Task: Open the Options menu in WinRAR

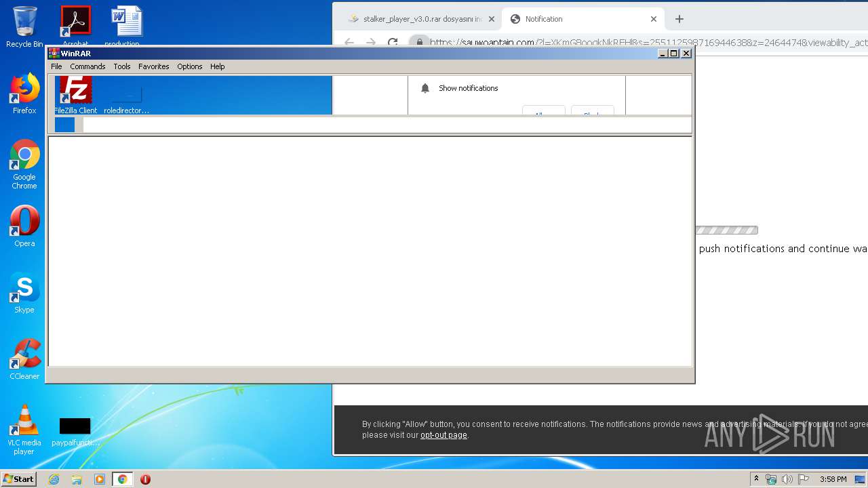Action: [x=190, y=66]
